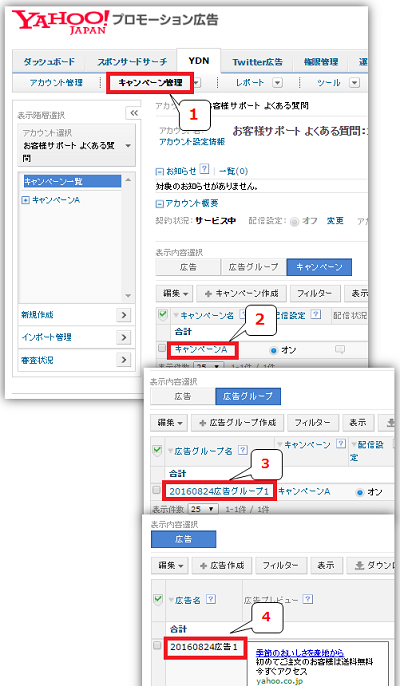Open the キャンペーン管理 menu
The height and width of the screenshot is (686, 400).
[150, 83]
